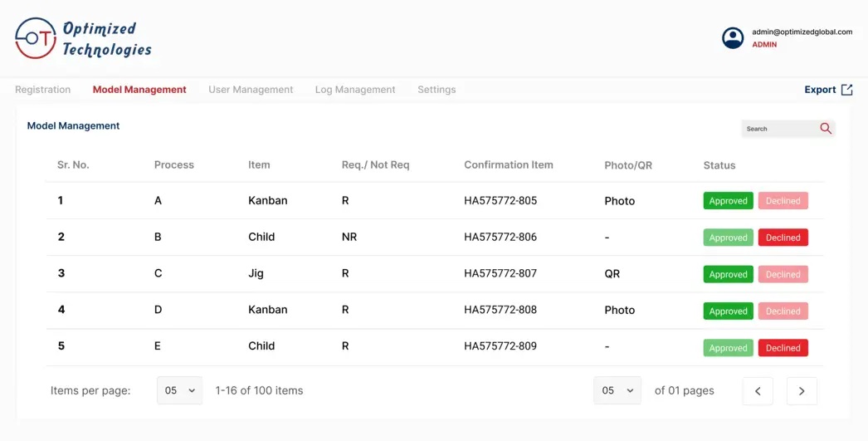Click the Export text link
This screenshot has width=868, height=441.
pyautogui.click(x=820, y=90)
